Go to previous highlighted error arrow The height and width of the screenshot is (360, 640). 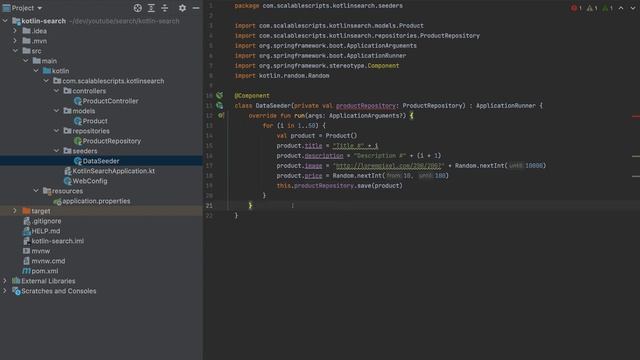[x=621, y=8]
